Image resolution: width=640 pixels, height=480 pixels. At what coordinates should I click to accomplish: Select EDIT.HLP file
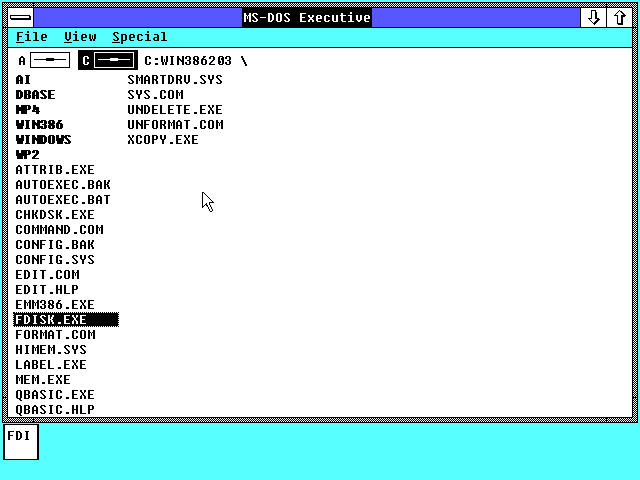[x=47, y=290]
